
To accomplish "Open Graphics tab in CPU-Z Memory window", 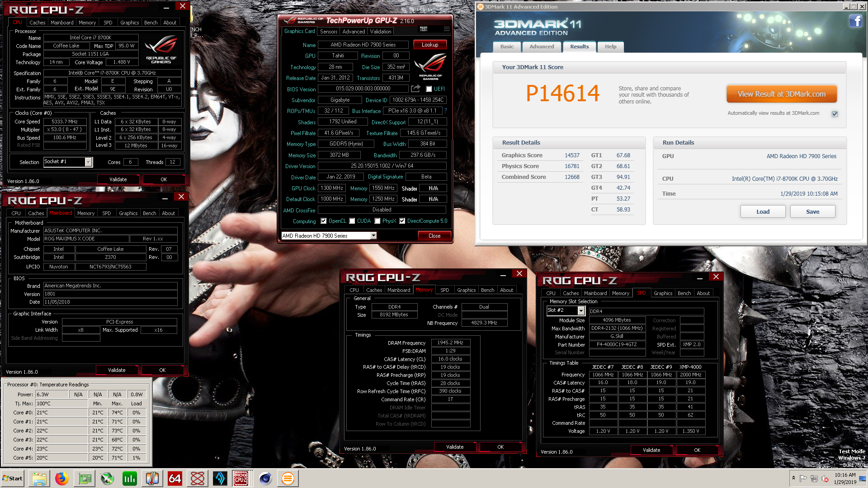I will click(466, 290).
